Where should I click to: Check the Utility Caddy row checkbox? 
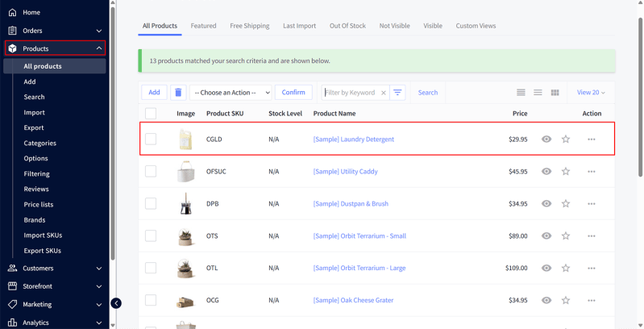tap(151, 171)
